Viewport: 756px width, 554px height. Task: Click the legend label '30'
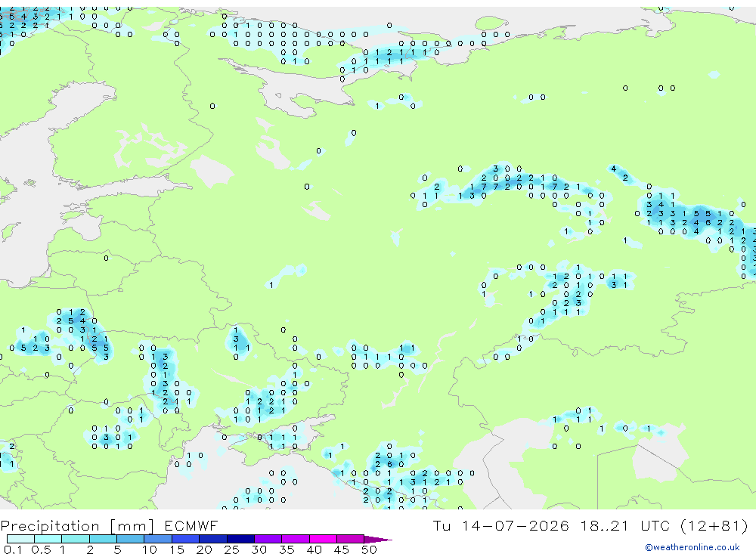(259, 549)
